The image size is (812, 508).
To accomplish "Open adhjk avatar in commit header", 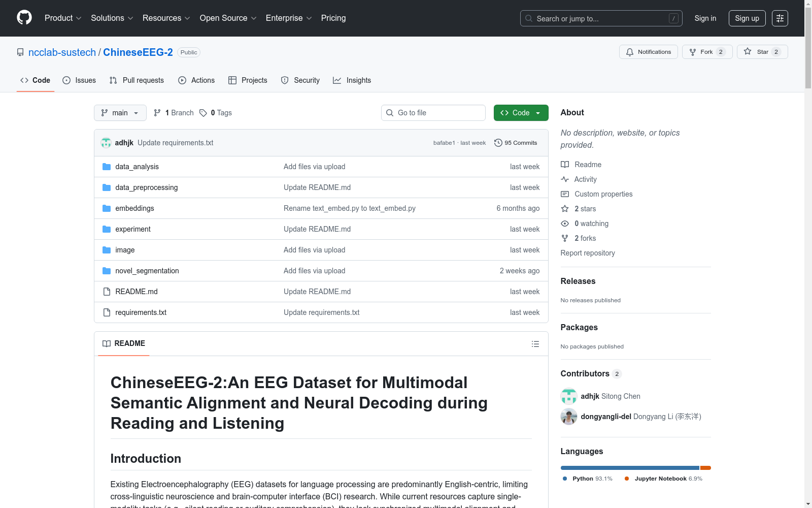I will 106,143.
